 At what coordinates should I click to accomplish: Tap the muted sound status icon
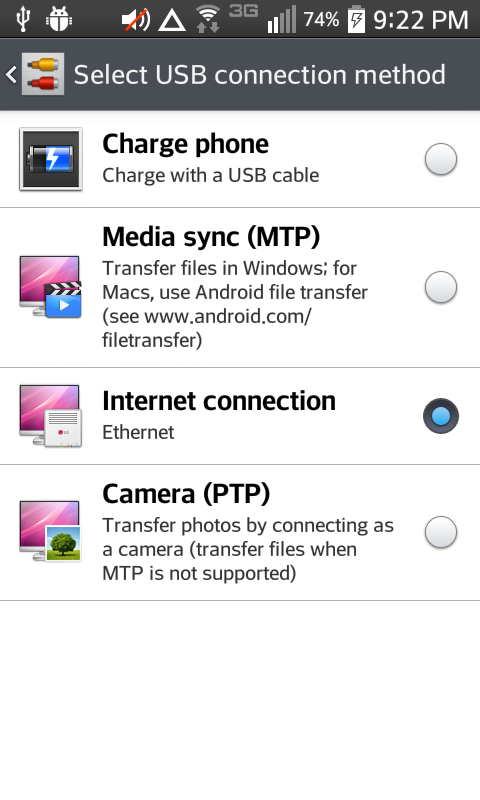click(136, 20)
